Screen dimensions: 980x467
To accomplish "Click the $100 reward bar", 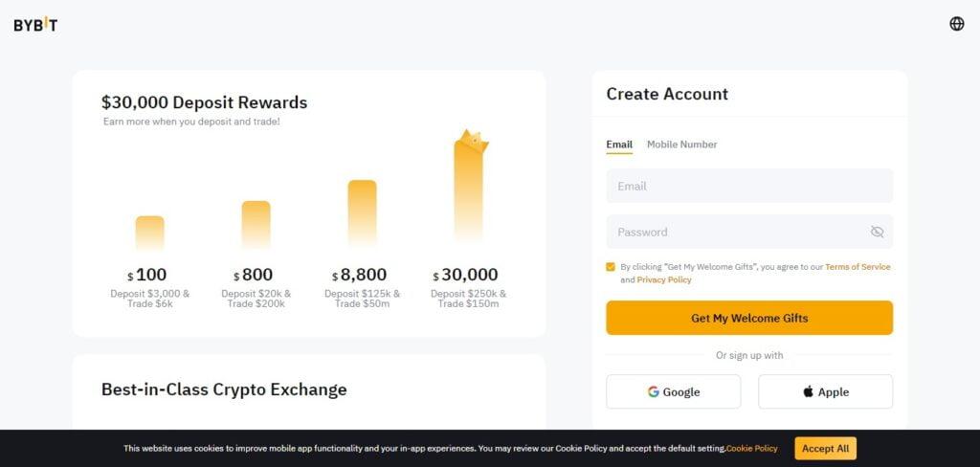I will click(150, 233).
